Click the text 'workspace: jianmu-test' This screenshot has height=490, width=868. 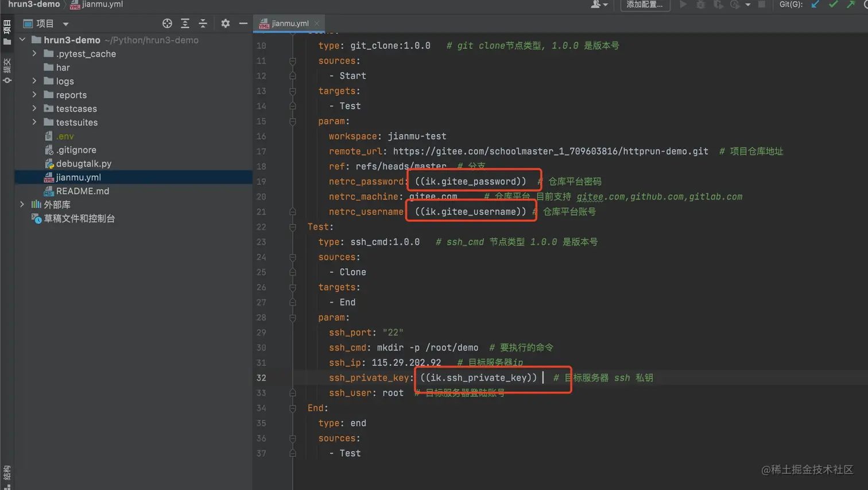387,136
